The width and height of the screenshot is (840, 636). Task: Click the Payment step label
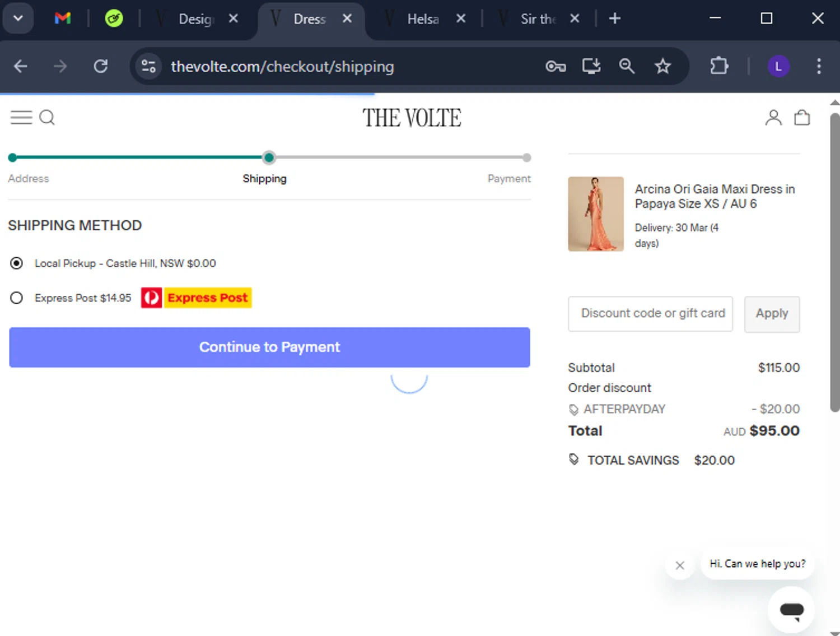pyautogui.click(x=508, y=178)
